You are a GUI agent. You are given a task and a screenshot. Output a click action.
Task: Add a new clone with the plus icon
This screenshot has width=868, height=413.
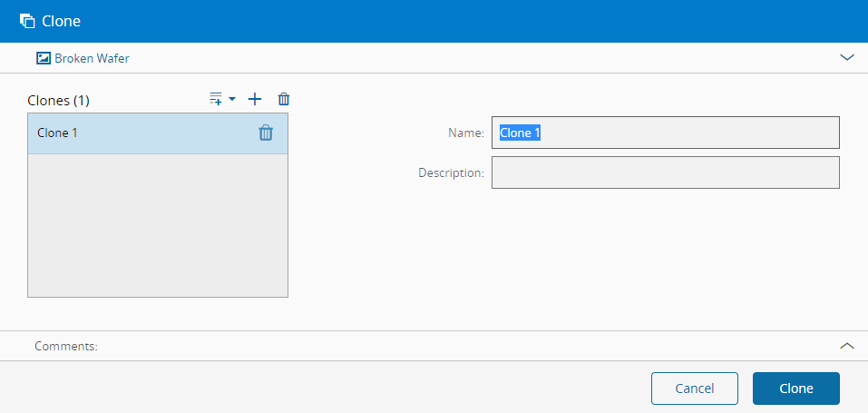(255, 99)
